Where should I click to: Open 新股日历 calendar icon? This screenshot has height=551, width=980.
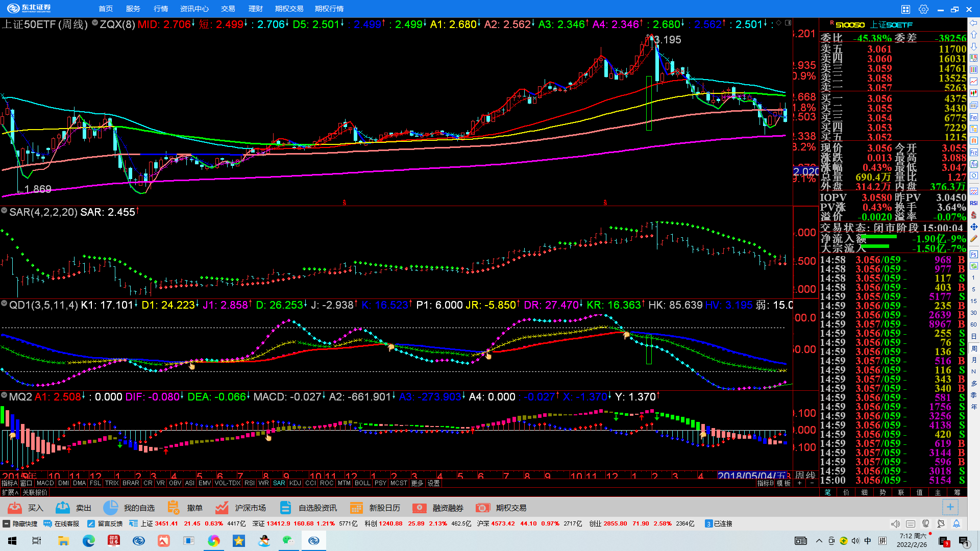tap(356, 508)
